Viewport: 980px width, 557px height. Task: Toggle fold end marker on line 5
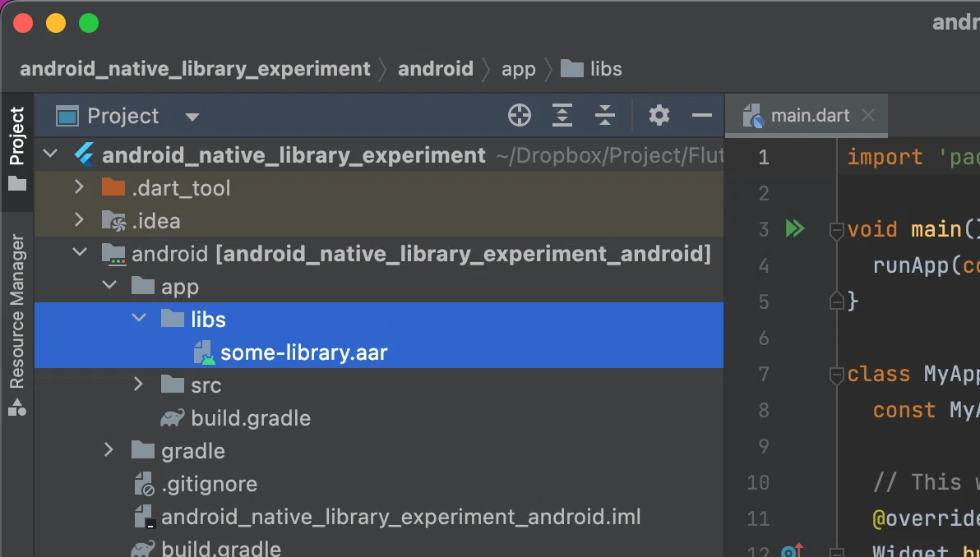point(836,302)
